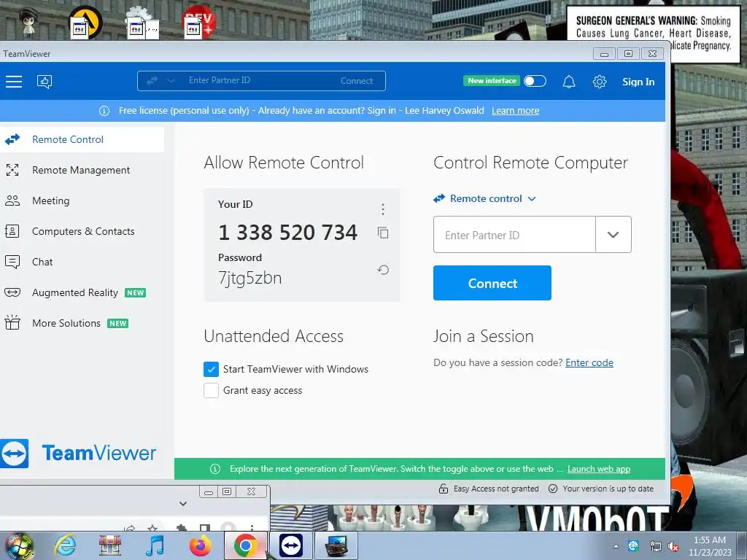Click the network tray icon
Image resolution: width=747 pixels, height=560 pixels.
pos(655,547)
